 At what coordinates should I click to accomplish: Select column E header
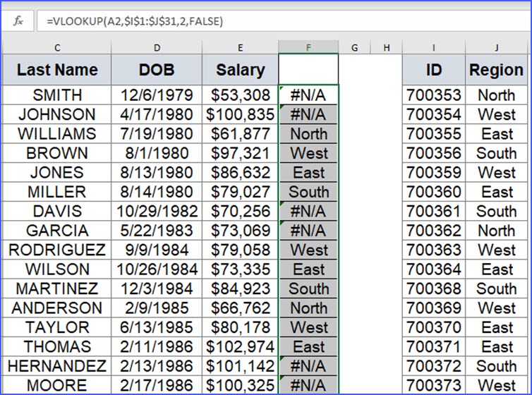[240, 47]
